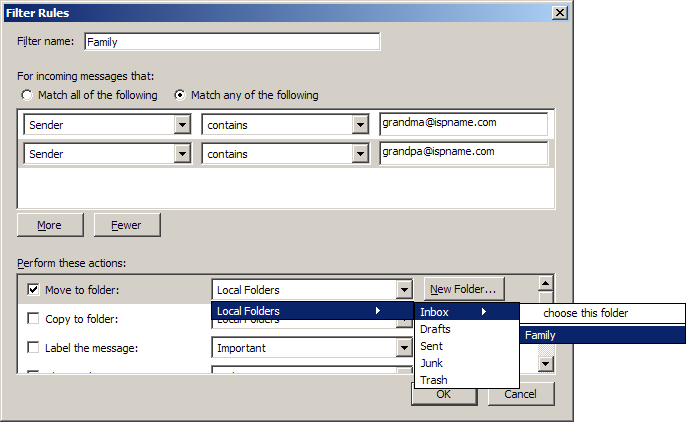
Task: Click the Fewer button
Action: tap(127, 225)
